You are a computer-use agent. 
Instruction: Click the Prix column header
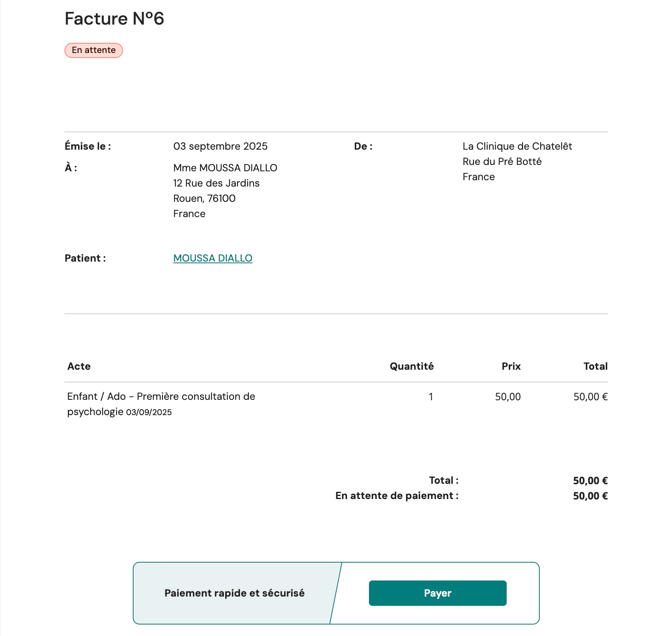[511, 366]
